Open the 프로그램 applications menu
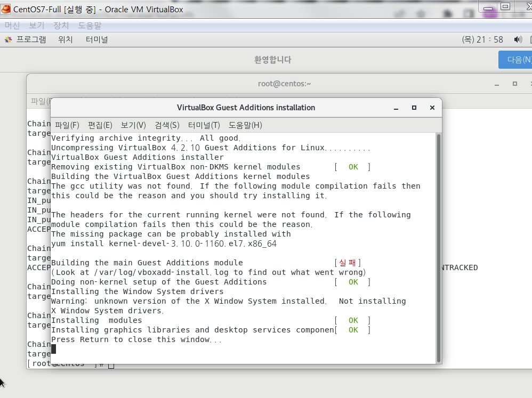The height and width of the screenshot is (398, 532). [x=31, y=39]
